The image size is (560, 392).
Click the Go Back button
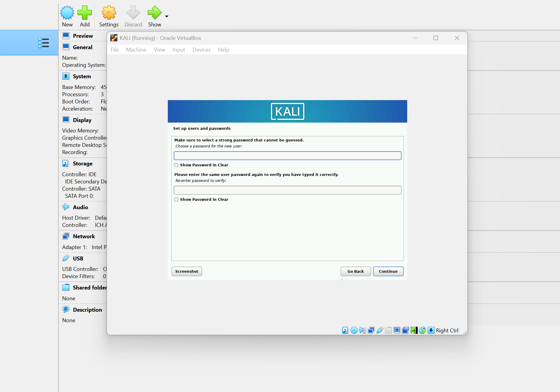pos(356,271)
